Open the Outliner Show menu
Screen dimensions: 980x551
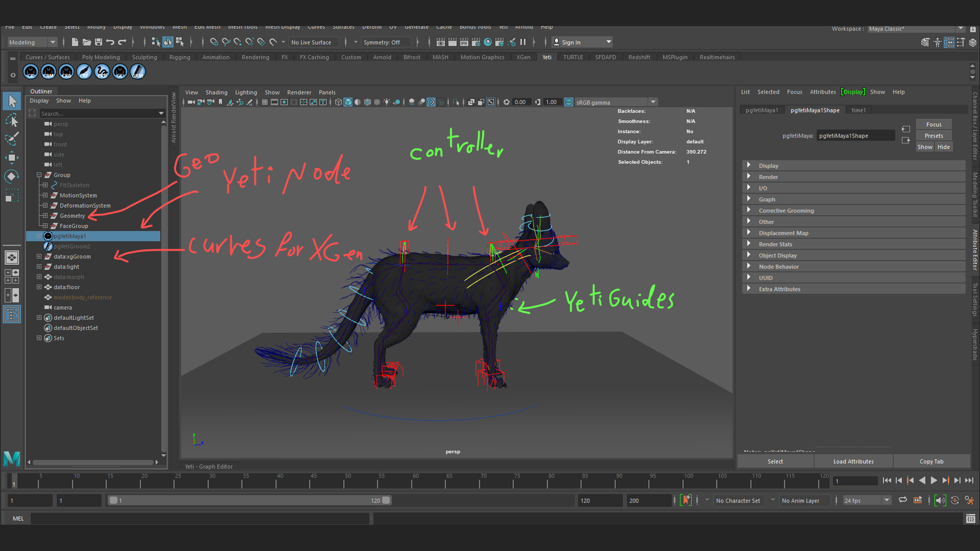tap(64, 100)
